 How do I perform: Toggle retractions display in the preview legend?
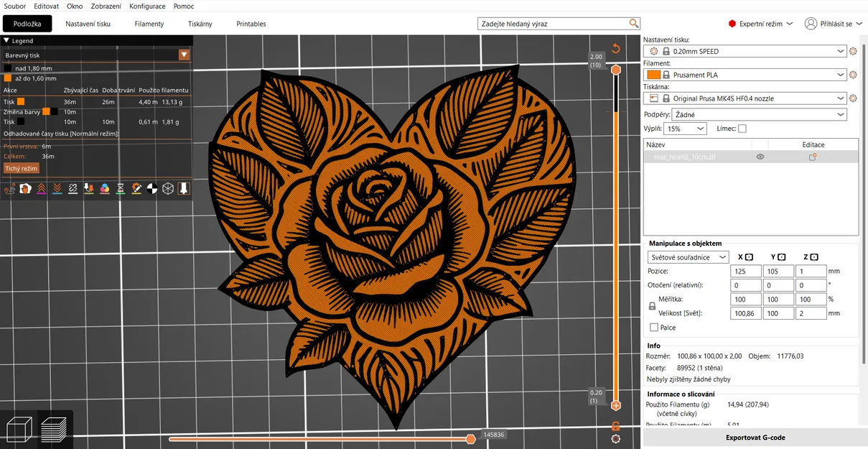(x=41, y=188)
